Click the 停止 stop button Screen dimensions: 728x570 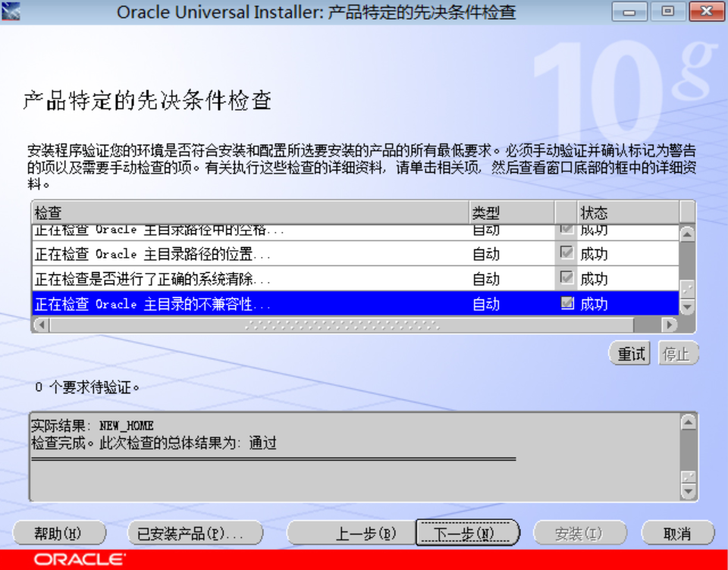pyautogui.click(x=678, y=354)
